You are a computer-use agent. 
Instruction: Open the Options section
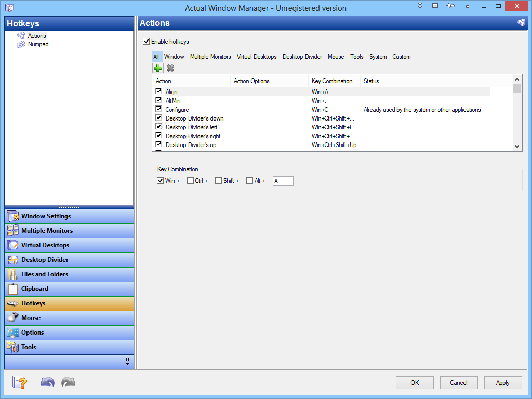pos(69,332)
